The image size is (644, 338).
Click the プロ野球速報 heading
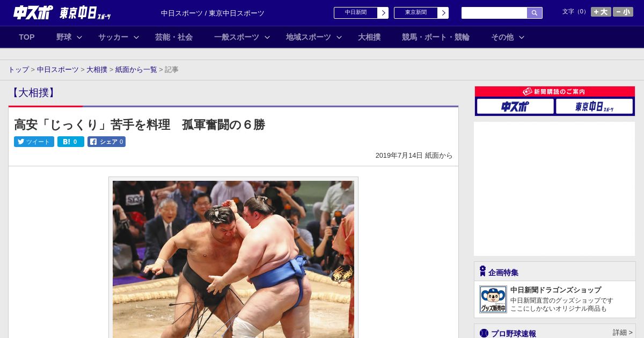pyautogui.click(x=514, y=333)
